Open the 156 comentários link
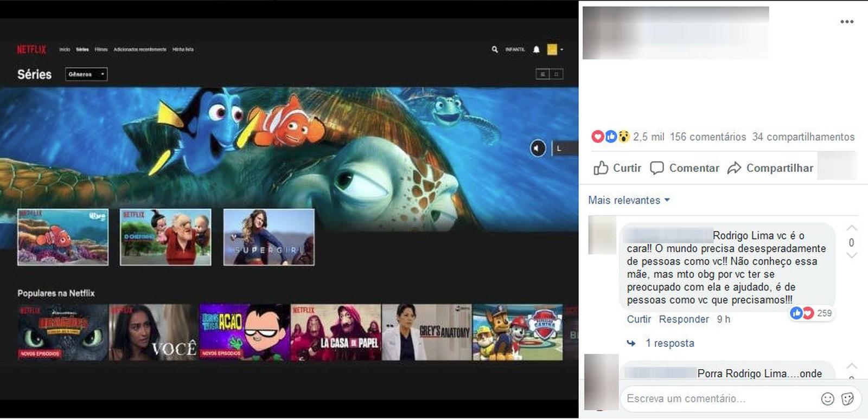 click(708, 137)
